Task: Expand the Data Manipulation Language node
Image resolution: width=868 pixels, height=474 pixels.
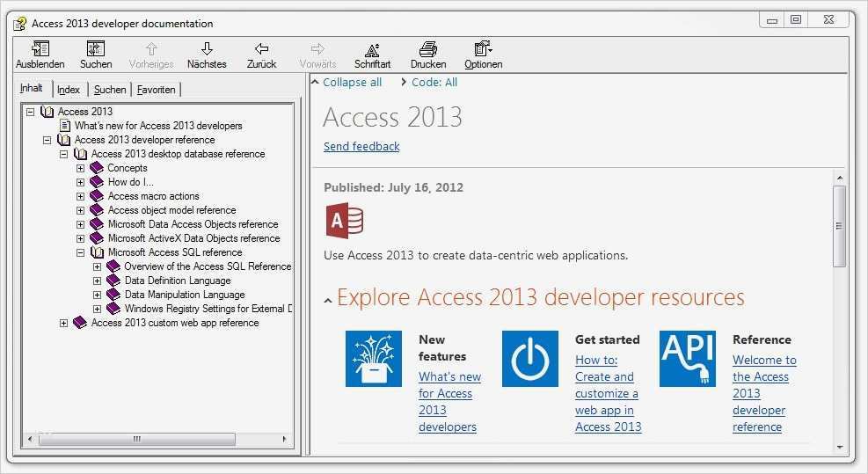Action: pyautogui.click(x=97, y=295)
